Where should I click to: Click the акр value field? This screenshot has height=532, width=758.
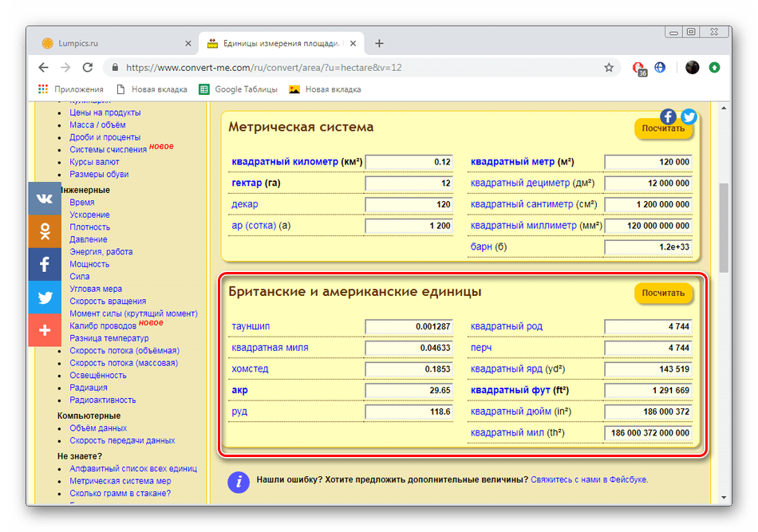point(409,391)
